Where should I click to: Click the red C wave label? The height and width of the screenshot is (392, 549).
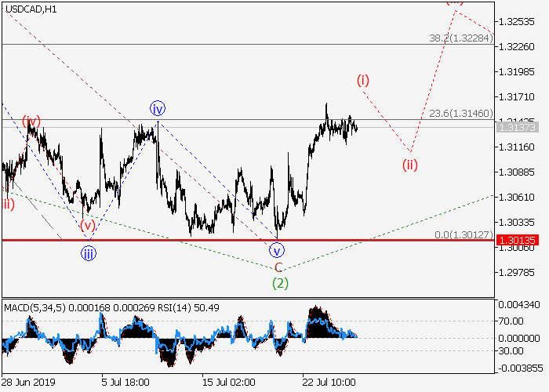pos(278,267)
